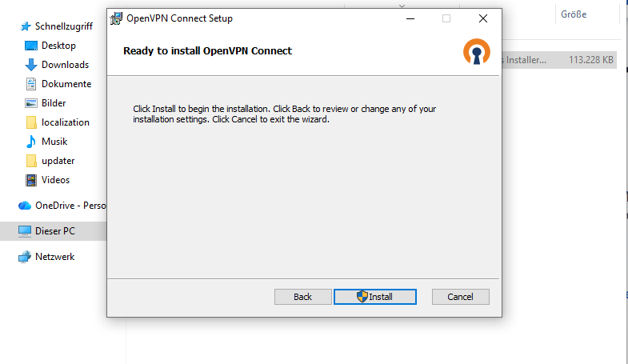Close the OpenVPN Connect Setup window
The width and height of the screenshot is (628, 364).
[x=483, y=18]
